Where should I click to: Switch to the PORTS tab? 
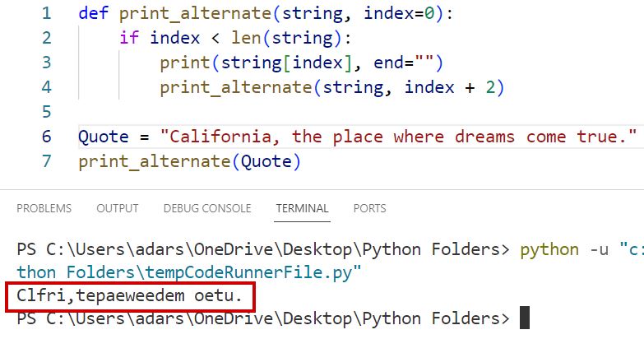[x=369, y=208]
